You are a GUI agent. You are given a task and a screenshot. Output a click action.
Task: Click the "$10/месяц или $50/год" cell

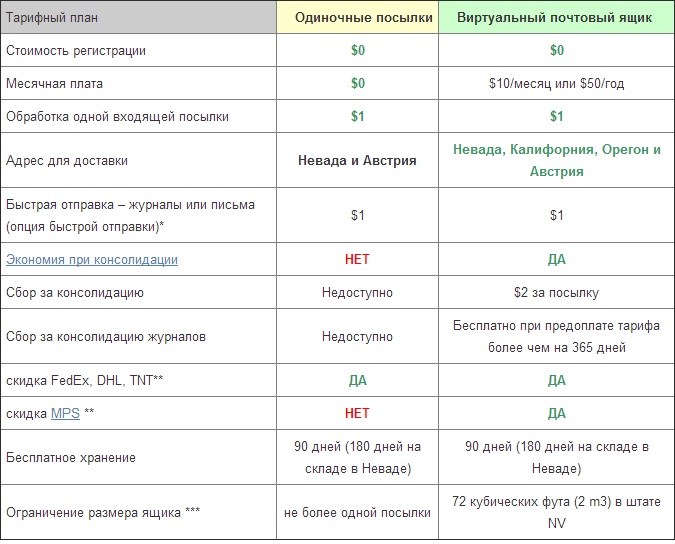tap(556, 84)
